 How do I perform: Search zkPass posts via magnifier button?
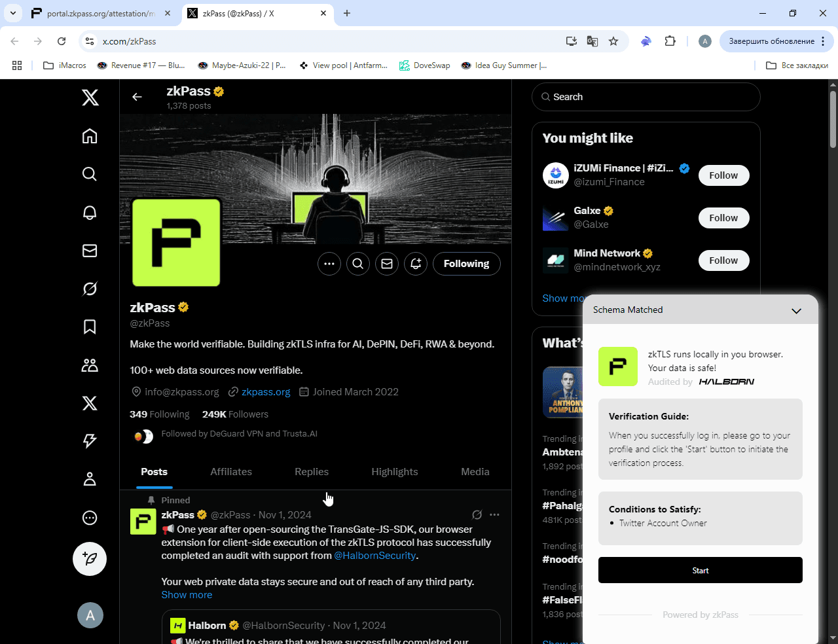pyautogui.click(x=358, y=264)
